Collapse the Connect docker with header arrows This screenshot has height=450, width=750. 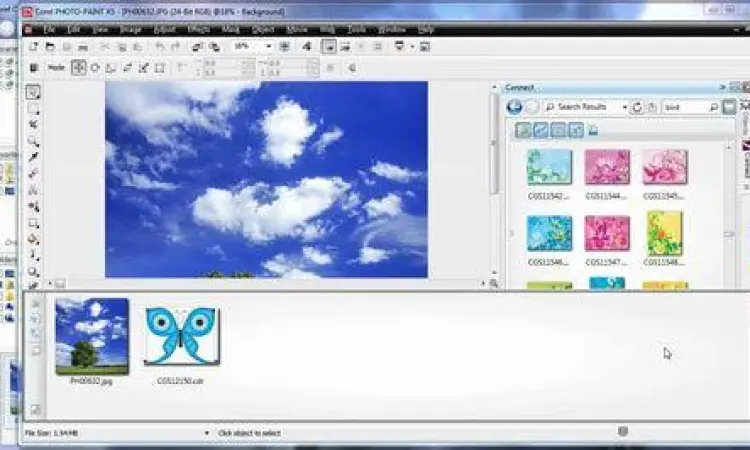coord(722,88)
